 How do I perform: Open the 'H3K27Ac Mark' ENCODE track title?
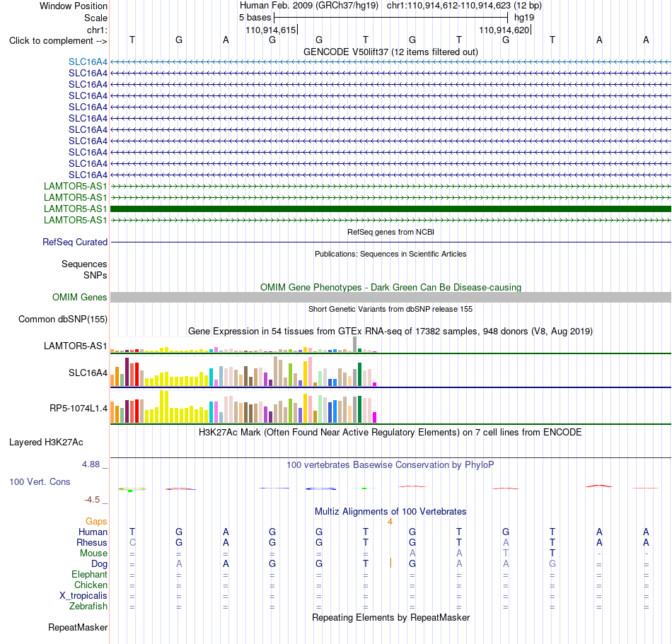pyautogui.click(x=390, y=432)
